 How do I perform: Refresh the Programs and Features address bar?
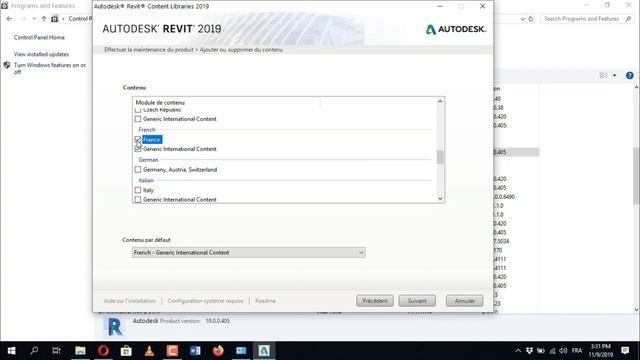coord(531,19)
